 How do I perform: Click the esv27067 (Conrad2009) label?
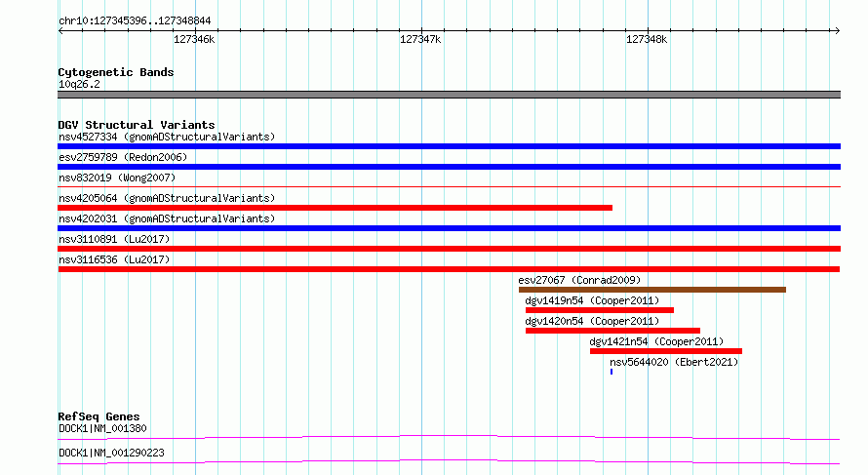click(579, 280)
